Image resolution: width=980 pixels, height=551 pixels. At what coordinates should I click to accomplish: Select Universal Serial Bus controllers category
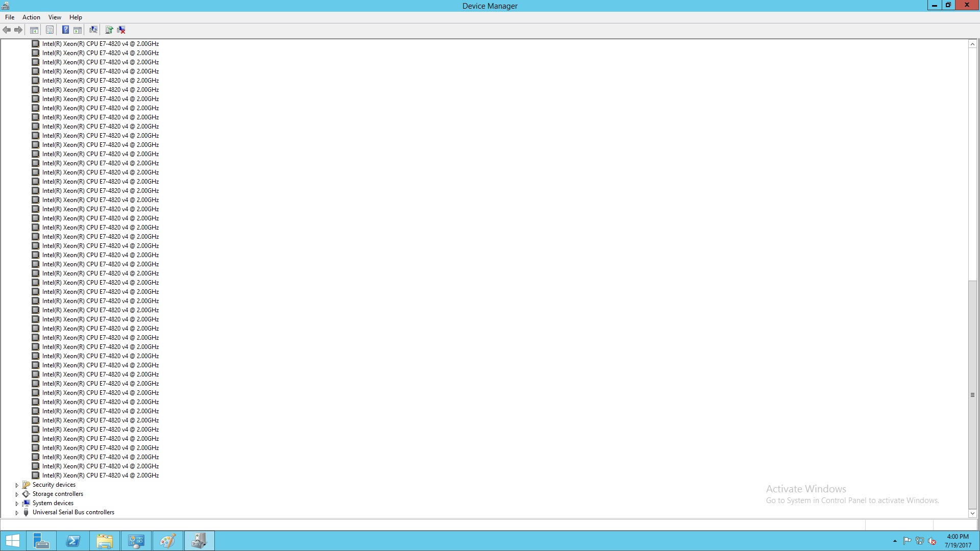point(73,512)
